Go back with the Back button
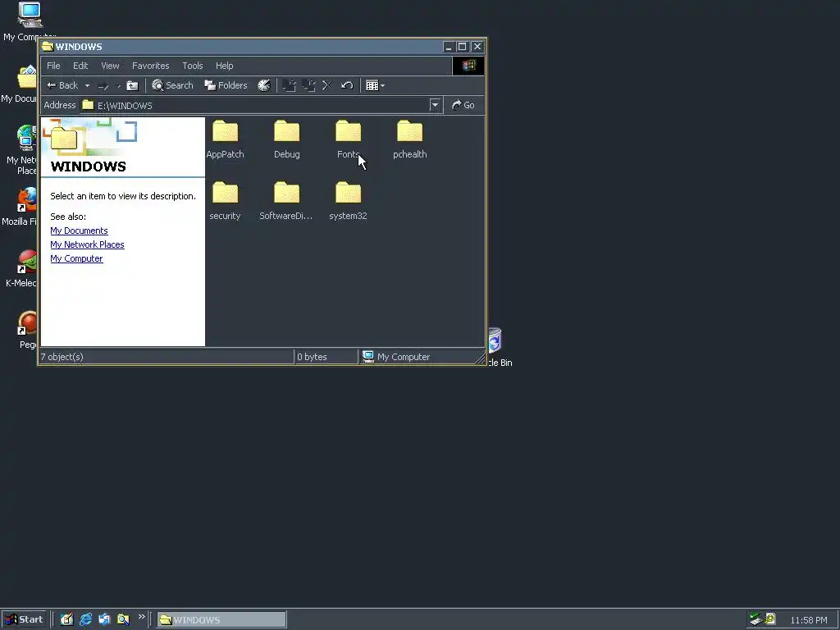 [x=62, y=85]
